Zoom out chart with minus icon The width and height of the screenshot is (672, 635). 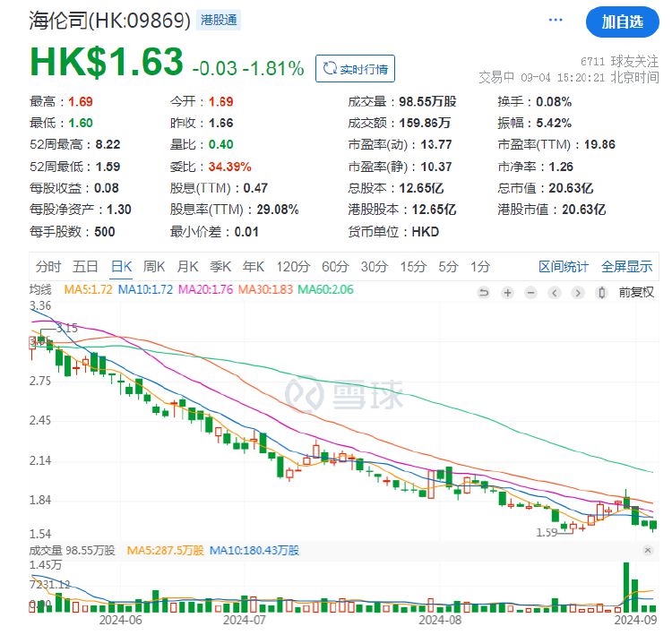[x=531, y=293]
